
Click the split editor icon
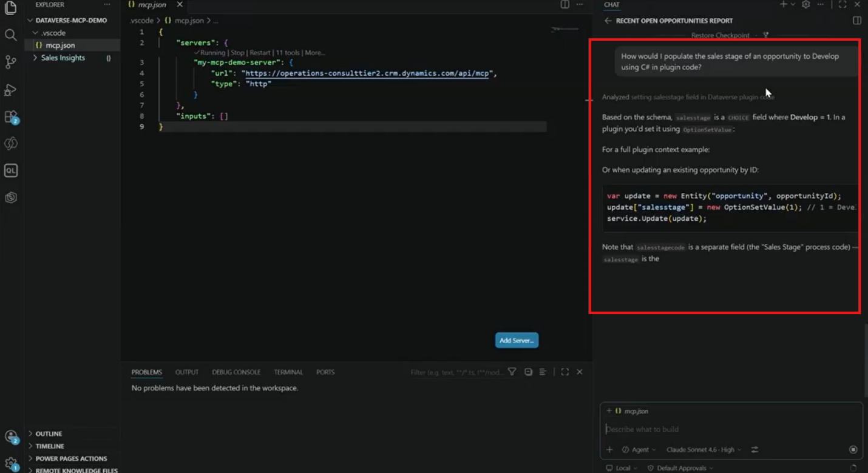(565, 4)
